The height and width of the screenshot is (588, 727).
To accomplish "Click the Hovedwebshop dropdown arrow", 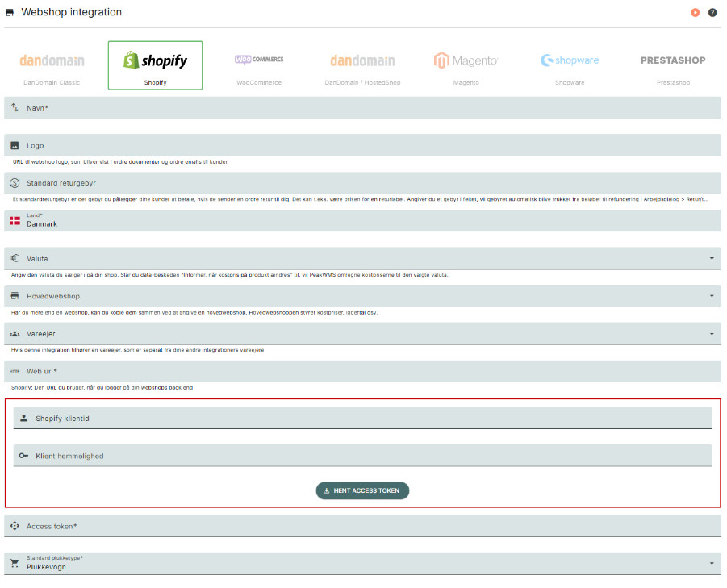I will pos(712,296).
